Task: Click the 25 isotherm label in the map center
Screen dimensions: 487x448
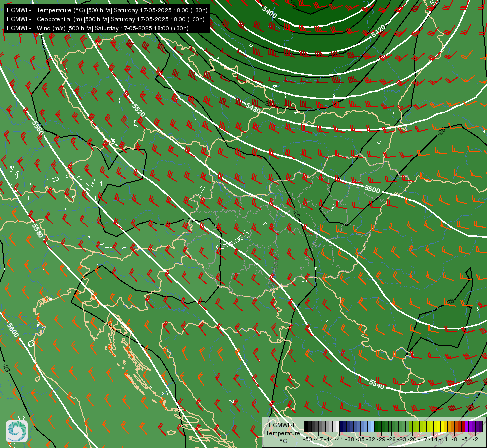Action: (x=296, y=214)
